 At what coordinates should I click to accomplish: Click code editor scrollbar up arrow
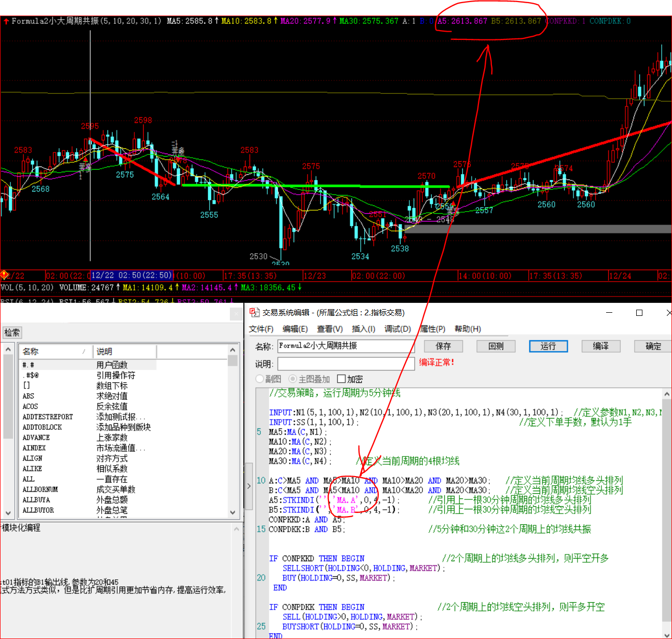[x=667, y=394]
